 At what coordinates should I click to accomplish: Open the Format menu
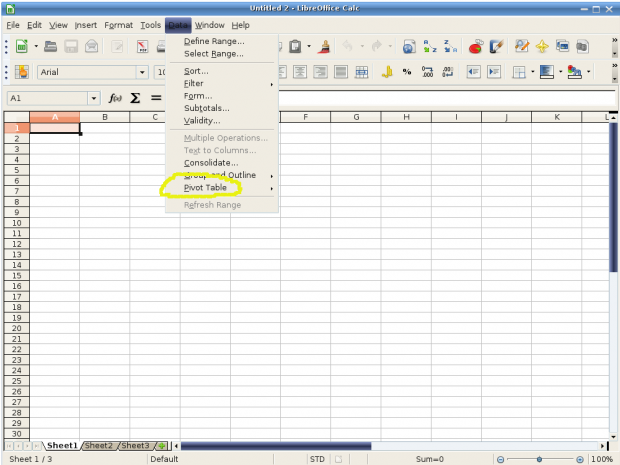(x=119, y=25)
